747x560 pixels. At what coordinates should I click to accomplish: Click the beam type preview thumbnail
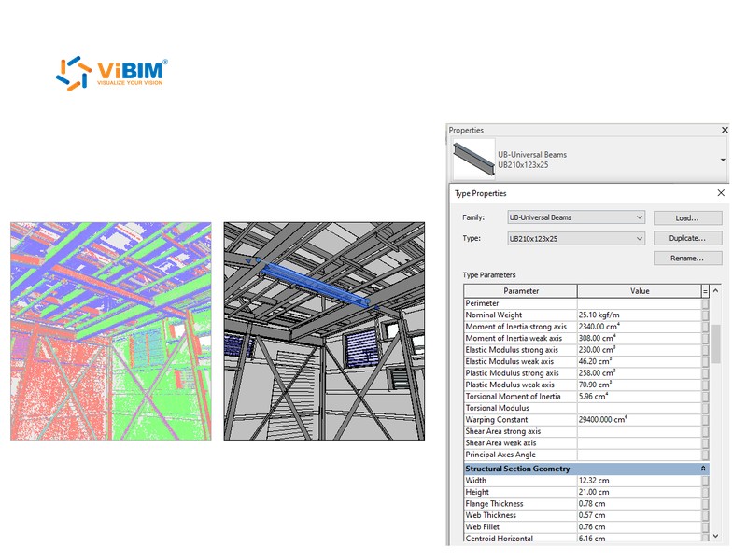[474, 160]
